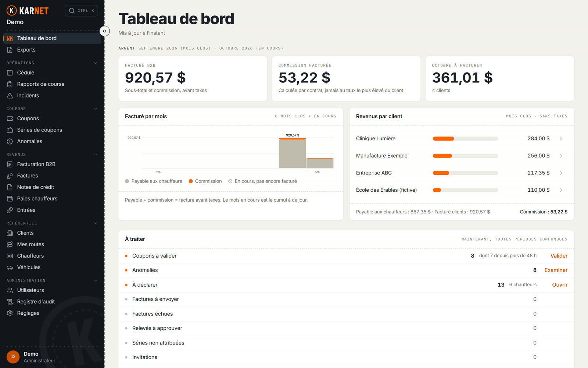Click Valider for Coupons à valider
The image size is (588, 368).
pos(559,256)
